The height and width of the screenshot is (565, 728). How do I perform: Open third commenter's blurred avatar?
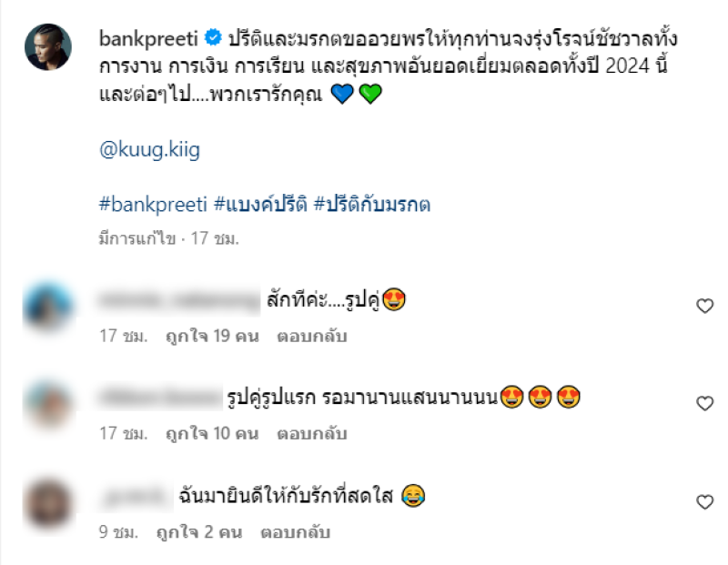click(x=48, y=504)
